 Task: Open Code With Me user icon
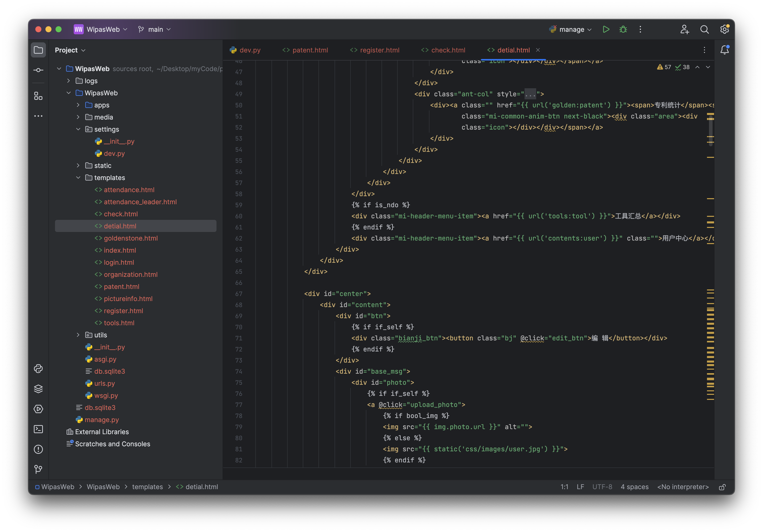pyautogui.click(x=685, y=29)
